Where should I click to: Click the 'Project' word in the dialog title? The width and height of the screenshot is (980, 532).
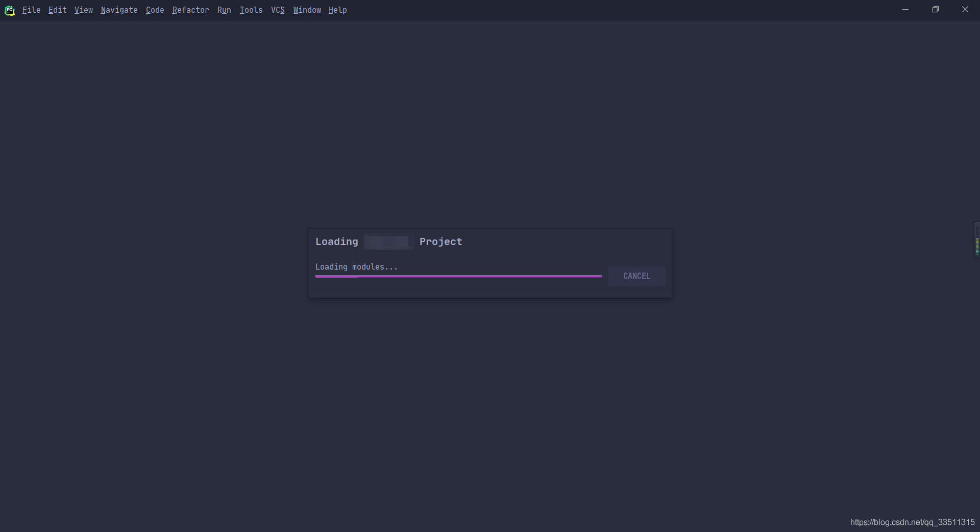[x=440, y=241]
